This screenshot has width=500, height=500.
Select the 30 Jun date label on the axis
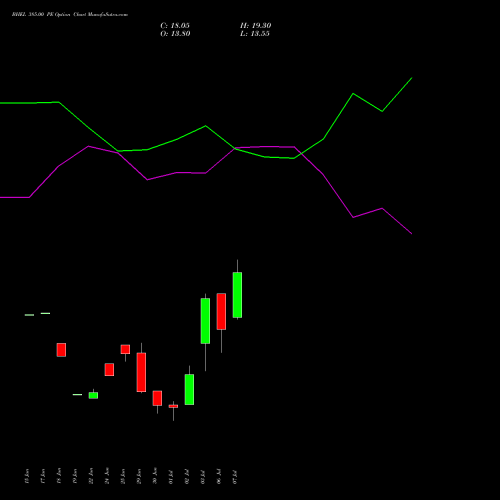tap(155, 476)
